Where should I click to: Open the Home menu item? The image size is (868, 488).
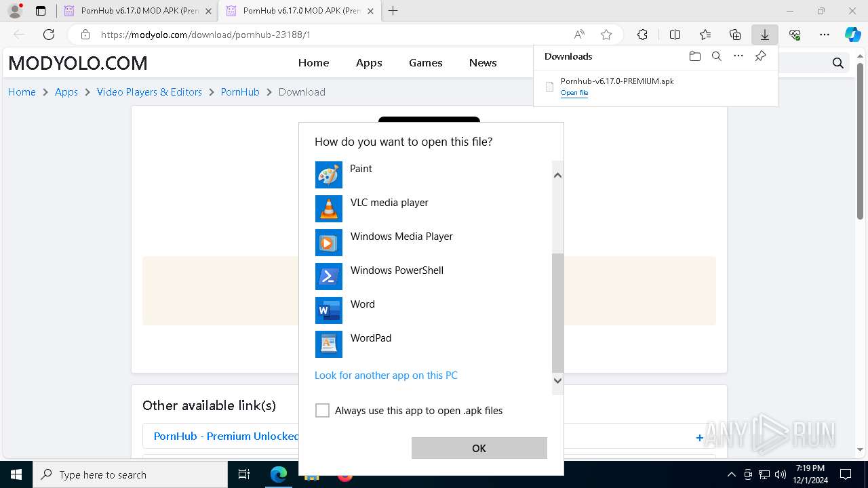(313, 62)
